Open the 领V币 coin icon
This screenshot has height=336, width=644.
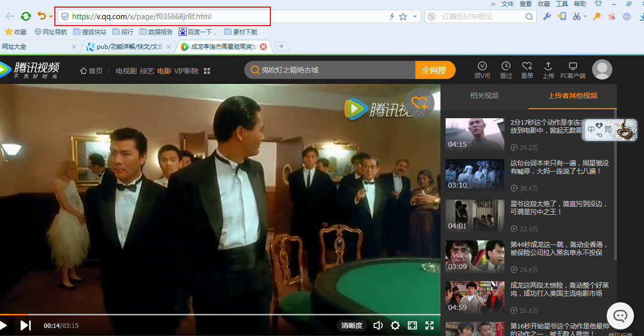click(482, 69)
